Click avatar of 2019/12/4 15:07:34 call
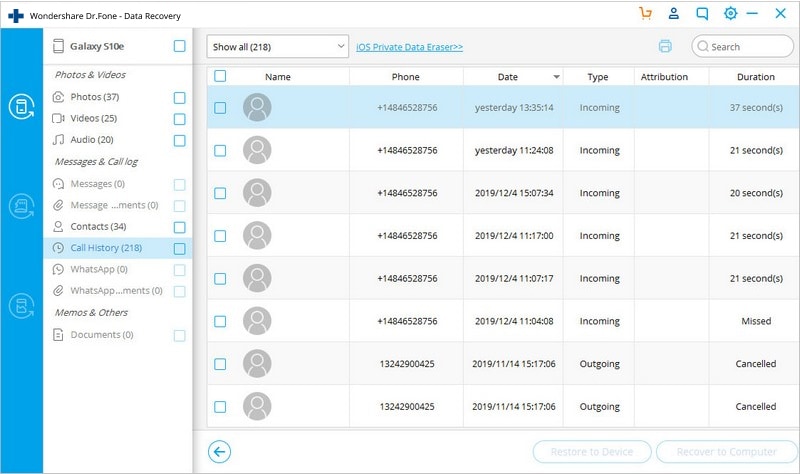 pyautogui.click(x=257, y=193)
